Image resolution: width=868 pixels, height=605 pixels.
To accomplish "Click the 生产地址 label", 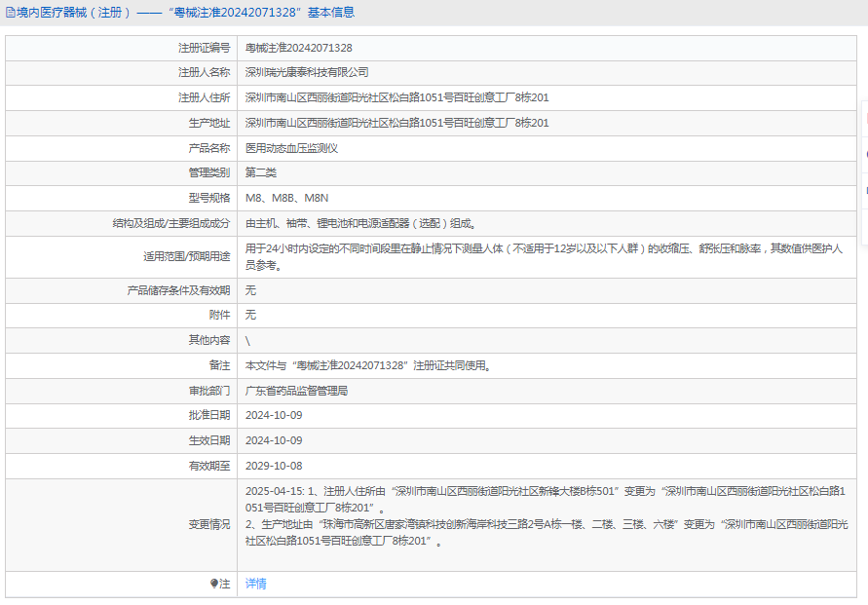I will [209, 123].
